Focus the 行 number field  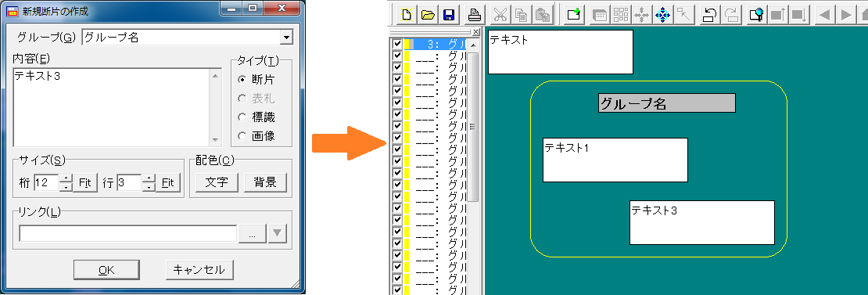coord(129,182)
